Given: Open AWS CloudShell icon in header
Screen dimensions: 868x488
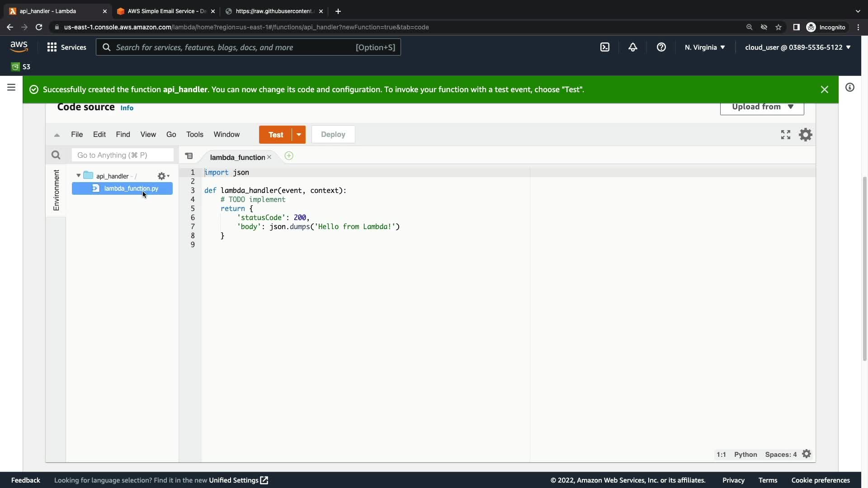Looking at the screenshot, I should [x=605, y=47].
